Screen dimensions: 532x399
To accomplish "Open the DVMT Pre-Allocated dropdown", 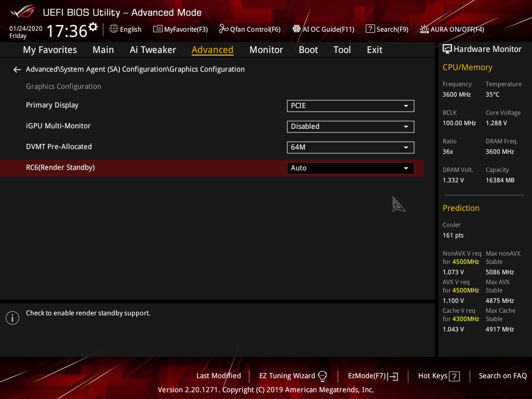I will click(x=351, y=147).
